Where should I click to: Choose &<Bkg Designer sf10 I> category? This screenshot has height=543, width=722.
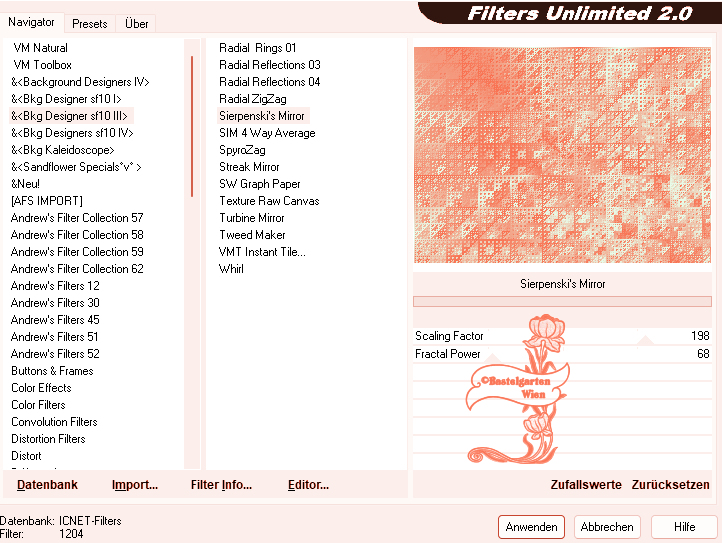(x=66, y=99)
